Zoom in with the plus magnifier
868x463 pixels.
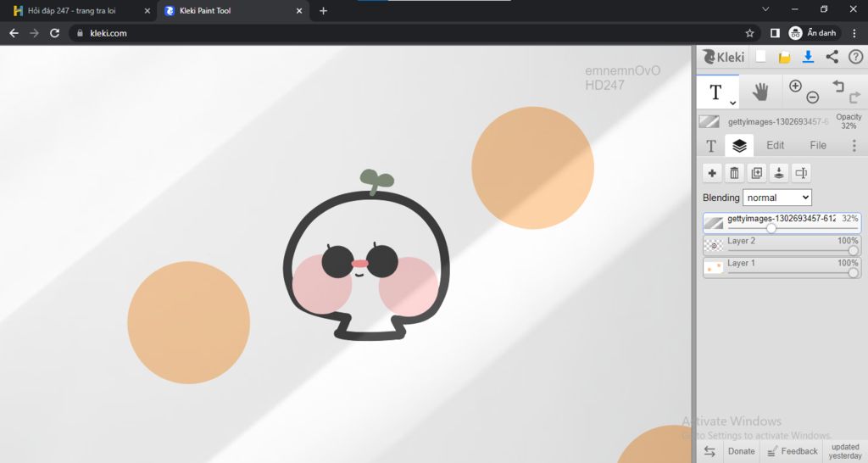coord(795,86)
